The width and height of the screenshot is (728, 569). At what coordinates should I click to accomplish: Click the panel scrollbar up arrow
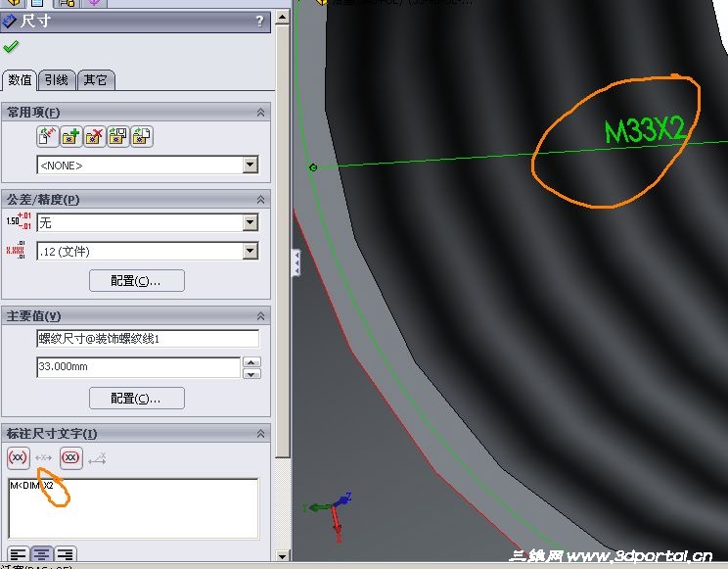(282, 18)
